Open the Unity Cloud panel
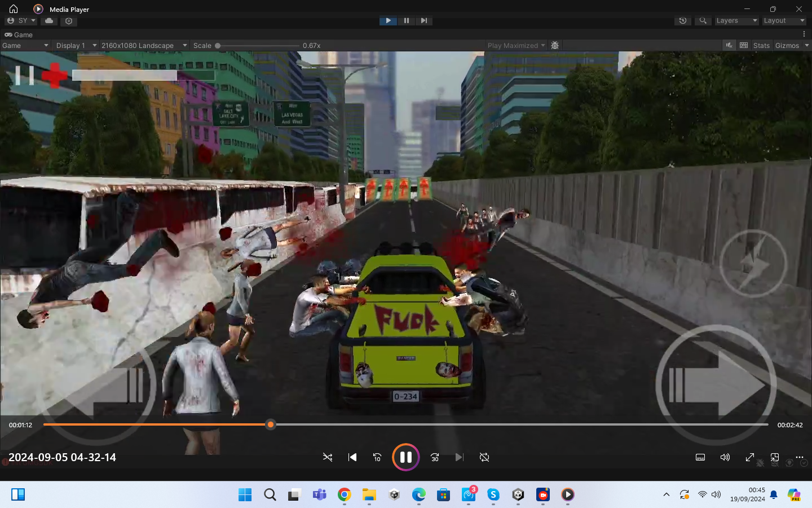Image resolution: width=812 pixels, height=508 pixels. [48, 21]
